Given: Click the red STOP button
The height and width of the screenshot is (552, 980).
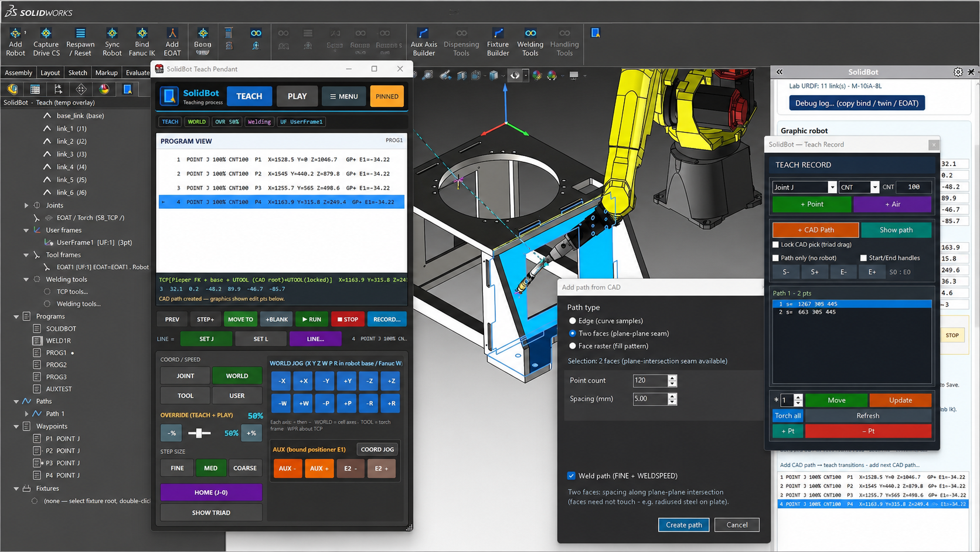Looking at the screenshot, I should point(348,319).
